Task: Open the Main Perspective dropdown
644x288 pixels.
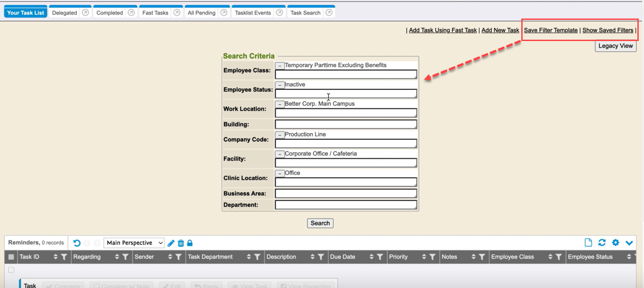Action: (x=134, y=243)
